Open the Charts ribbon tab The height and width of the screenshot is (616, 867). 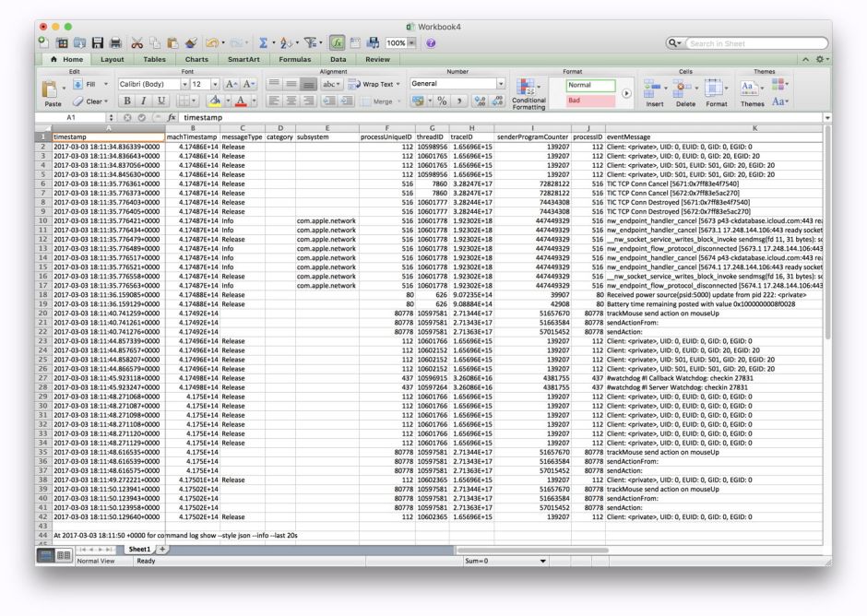point(196,59)
